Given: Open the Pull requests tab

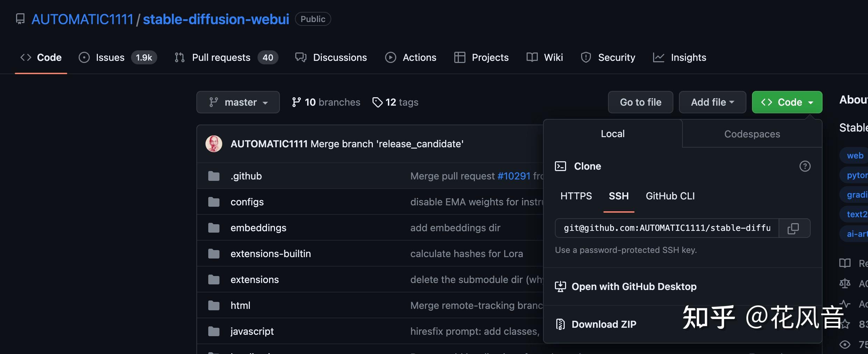Looking at the screenshot, I should click(226, 57).
